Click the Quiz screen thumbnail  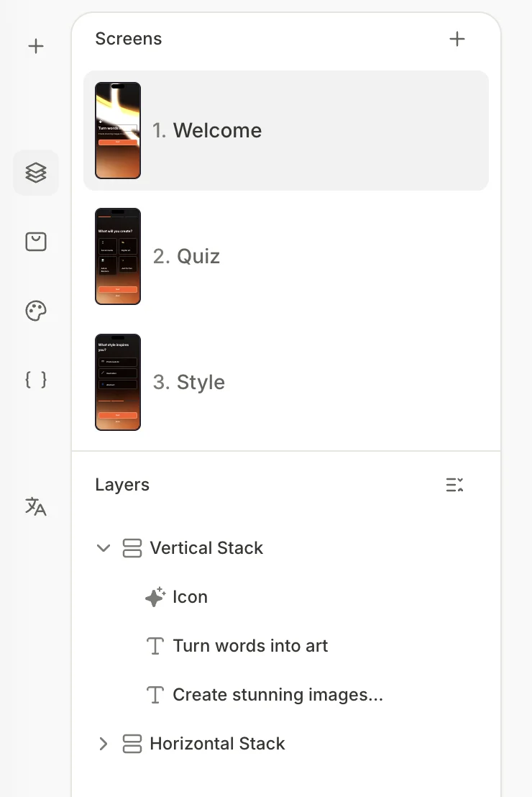(x=118, y=256)
